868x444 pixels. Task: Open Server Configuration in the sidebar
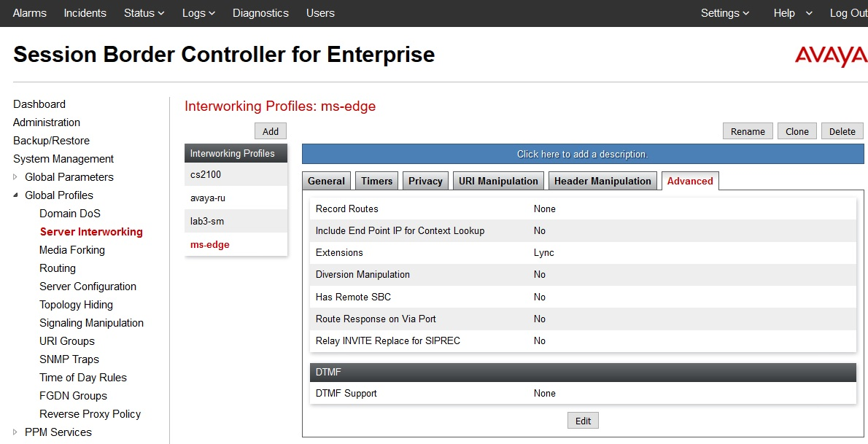pyautogui.click(x=88, y=287)
